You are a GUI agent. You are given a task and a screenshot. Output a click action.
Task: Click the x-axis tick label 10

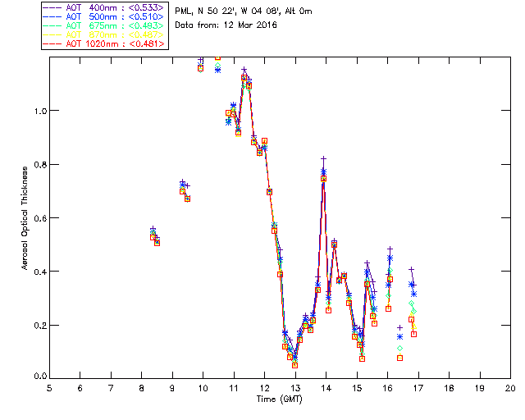click(203, 388)
